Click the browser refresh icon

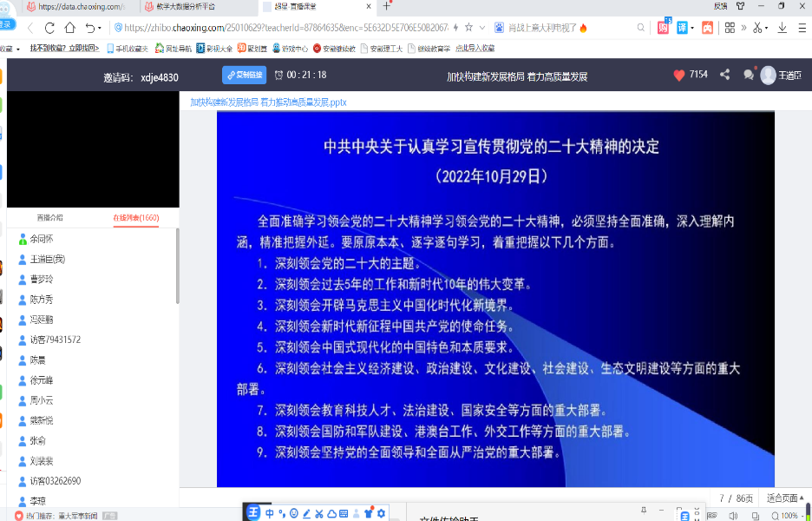pyautogui.click(x=49, y=28)
